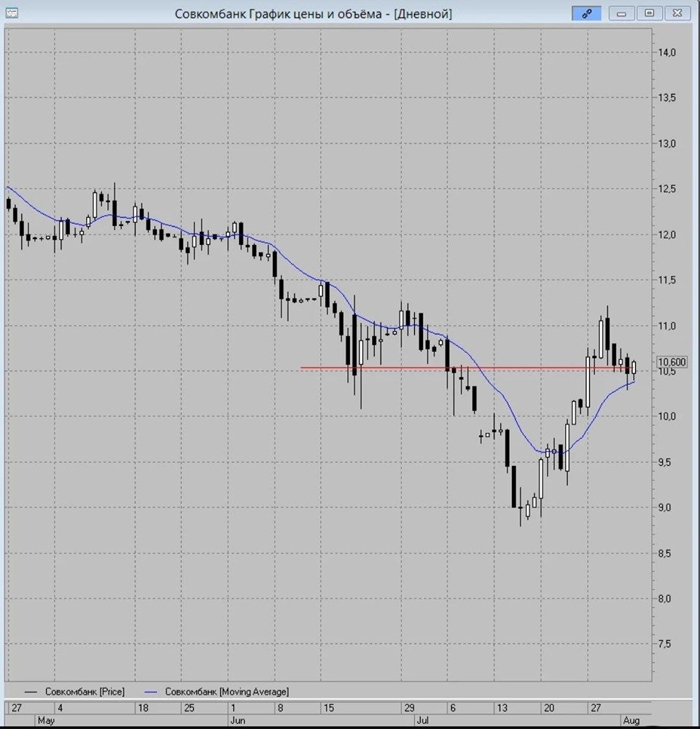Click the date label 27 before May
Image resolution: width=700 pixels, height=729 pixels.
point(16,708)
